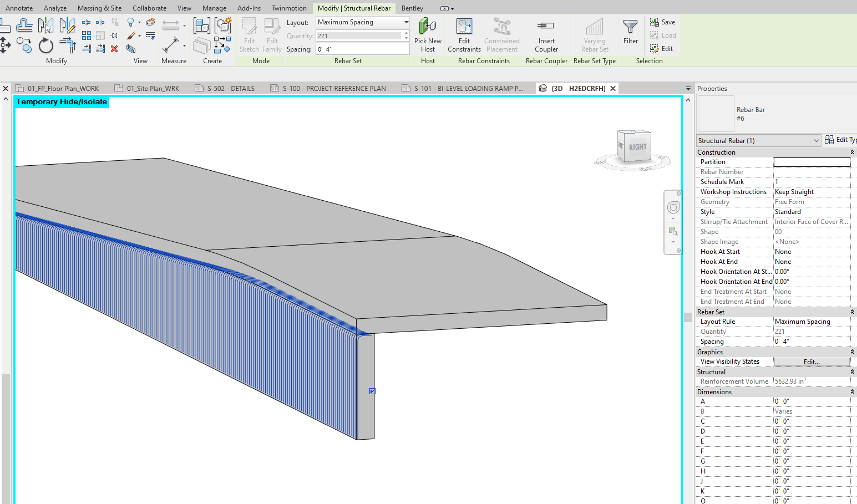This screenshot has width=857, height=504.
Task: Toggle the Pin tool on the selected element
Action: pos(114,35)
